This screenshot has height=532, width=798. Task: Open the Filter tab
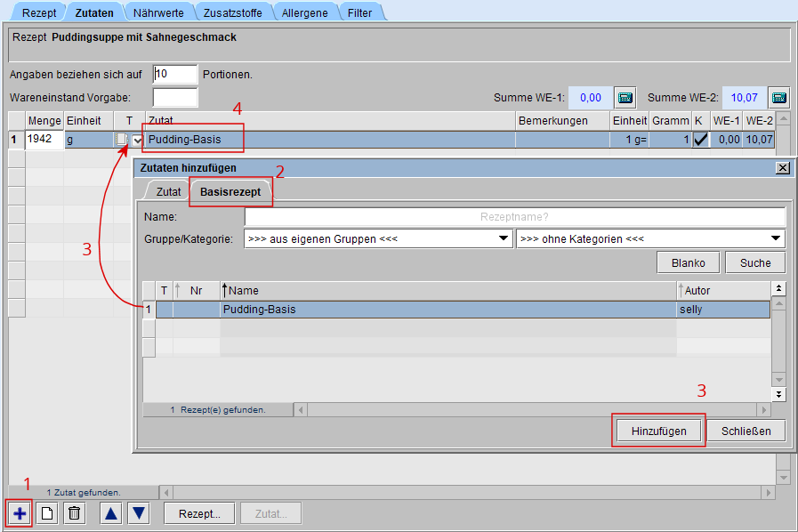[x=359, y=12]
